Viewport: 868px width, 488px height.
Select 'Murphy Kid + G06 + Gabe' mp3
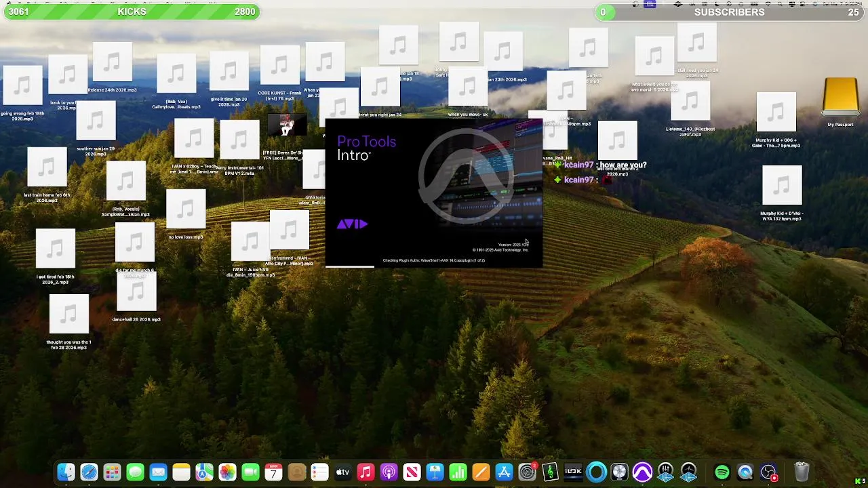click(x=776, y=113)
